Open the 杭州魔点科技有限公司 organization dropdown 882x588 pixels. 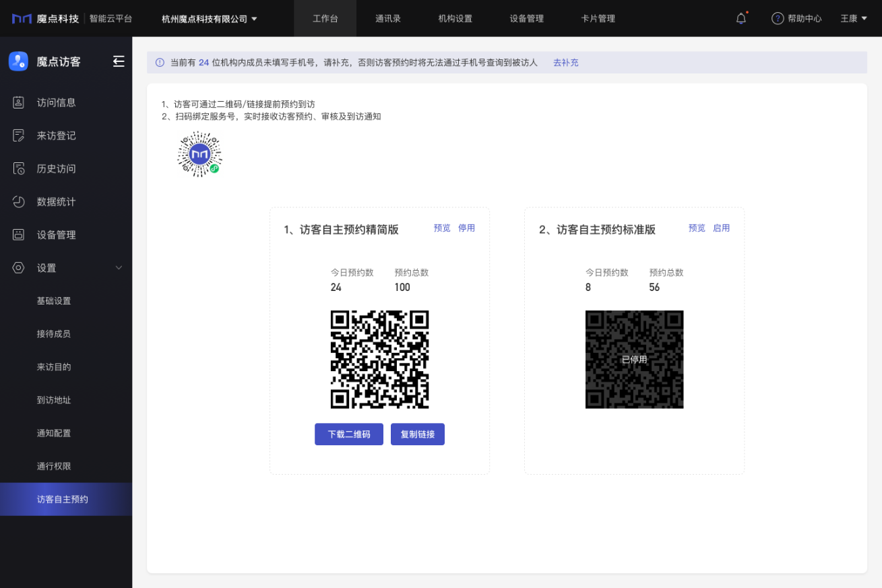pos(210,19)
